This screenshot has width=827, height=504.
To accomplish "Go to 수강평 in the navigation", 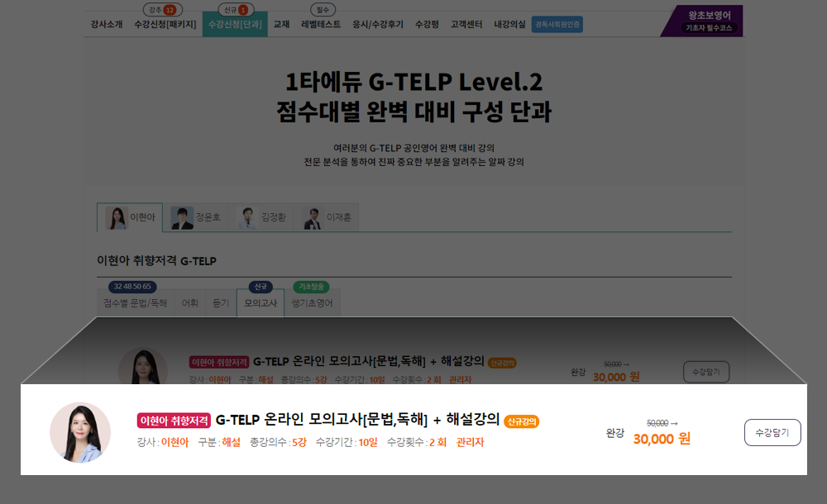I will point(427,24).
